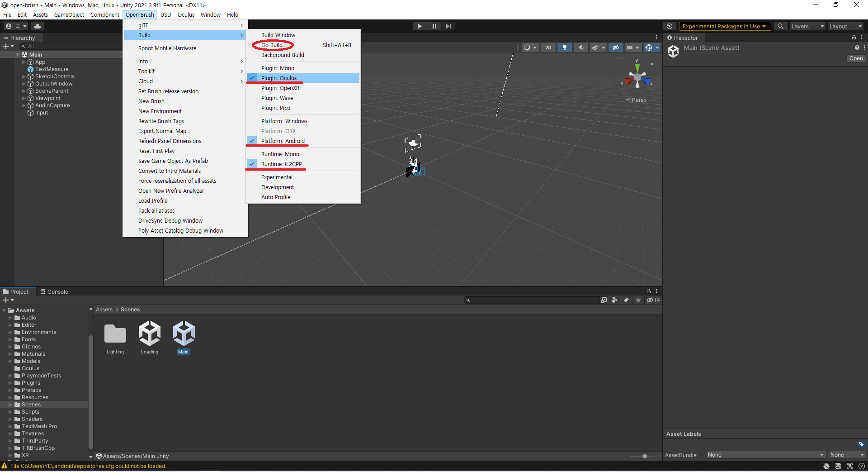Click the bug debug-mode icon in status bar
868x472 pixels.
[x=826, y=466]
